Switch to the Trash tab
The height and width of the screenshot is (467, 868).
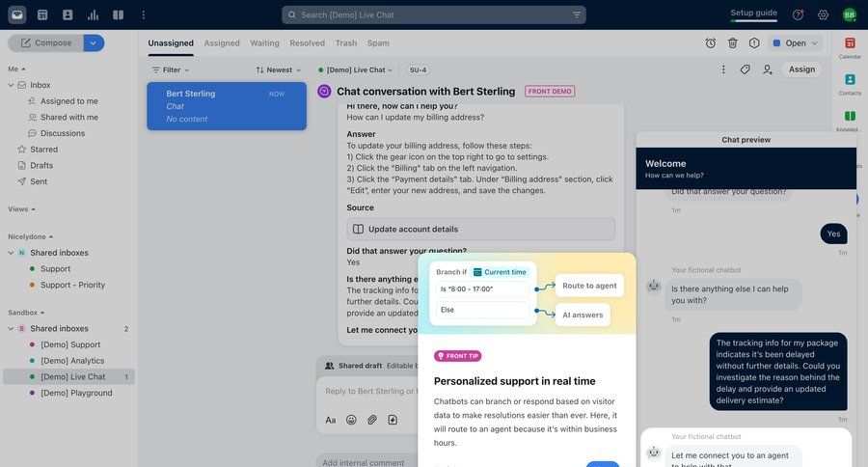[x=346, y=42]
